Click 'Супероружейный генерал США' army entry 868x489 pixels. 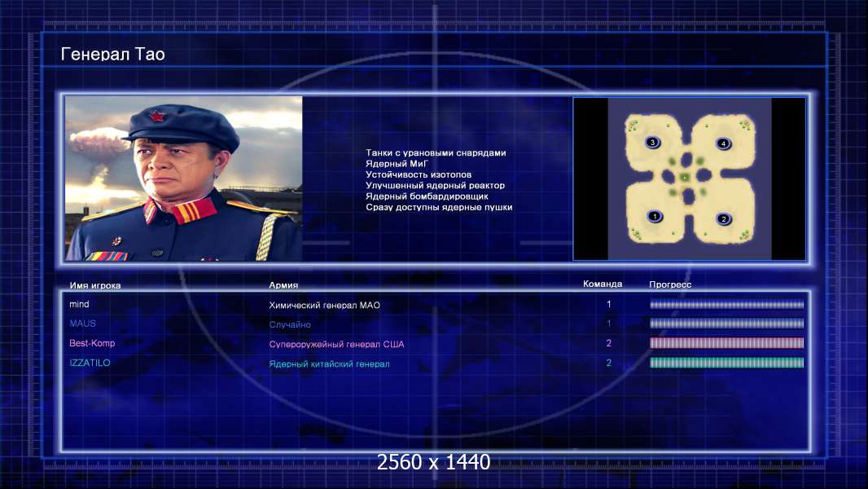coord(336,345)
